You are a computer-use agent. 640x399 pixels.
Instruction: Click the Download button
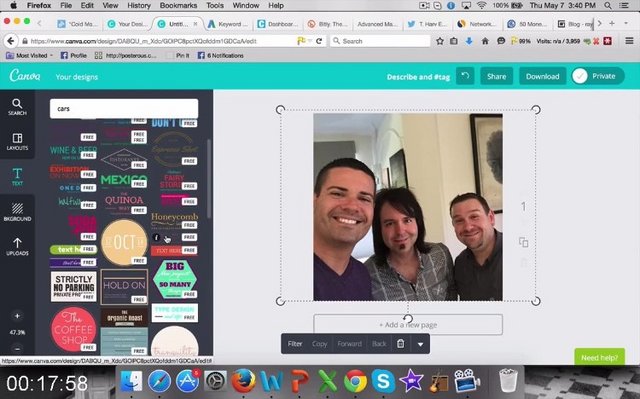542,76
